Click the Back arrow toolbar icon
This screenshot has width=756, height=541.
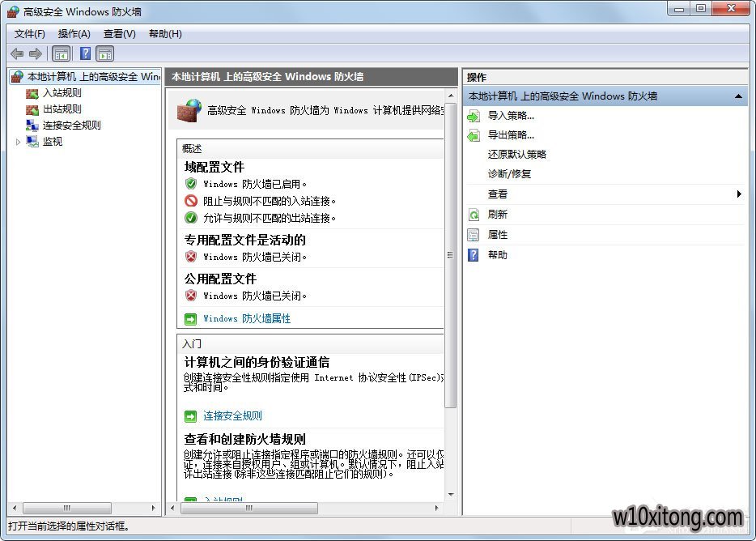[x=17, y=53]
